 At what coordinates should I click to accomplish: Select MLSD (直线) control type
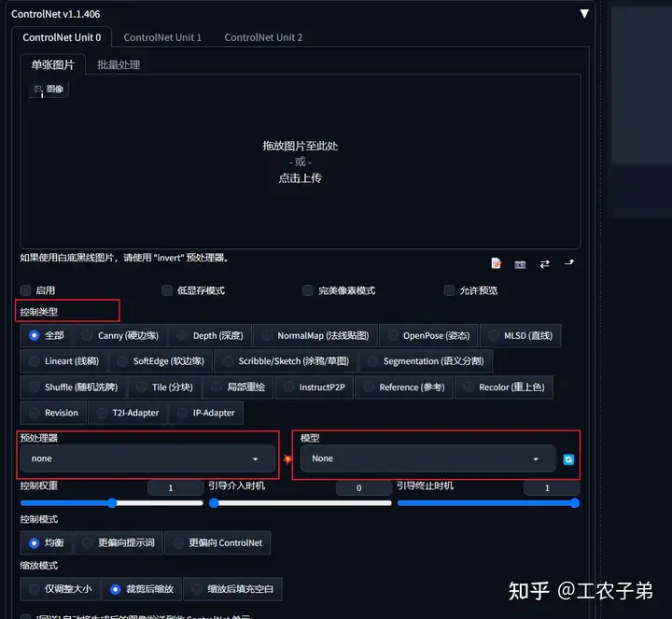pyautogui.click(x=520, y=335)
